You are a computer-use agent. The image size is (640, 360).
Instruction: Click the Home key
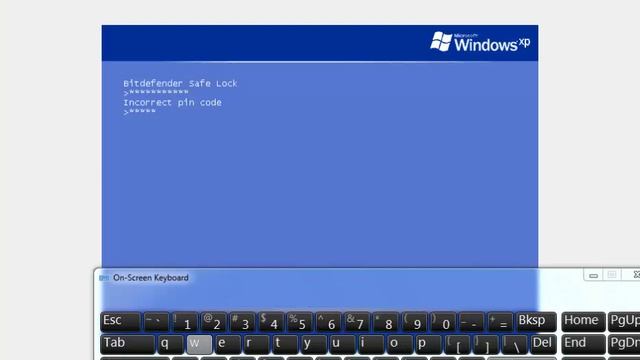pyautogui.click(x=583, y=322)
